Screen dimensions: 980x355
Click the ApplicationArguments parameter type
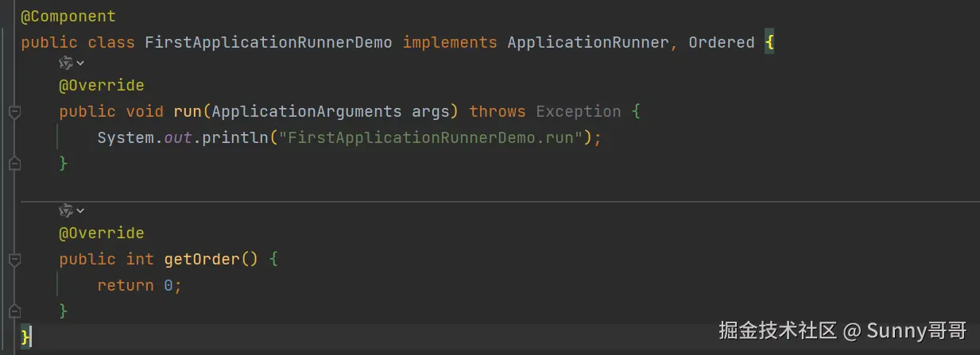point(306,111)
